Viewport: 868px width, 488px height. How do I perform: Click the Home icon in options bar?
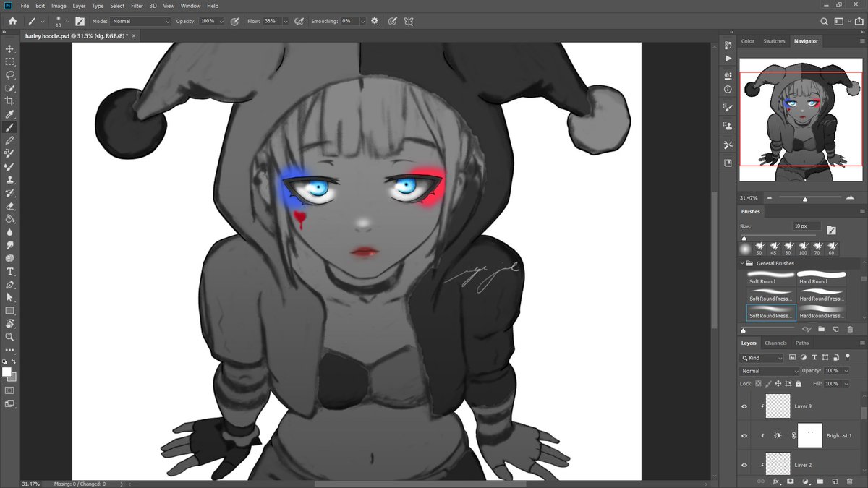(12, 21)
